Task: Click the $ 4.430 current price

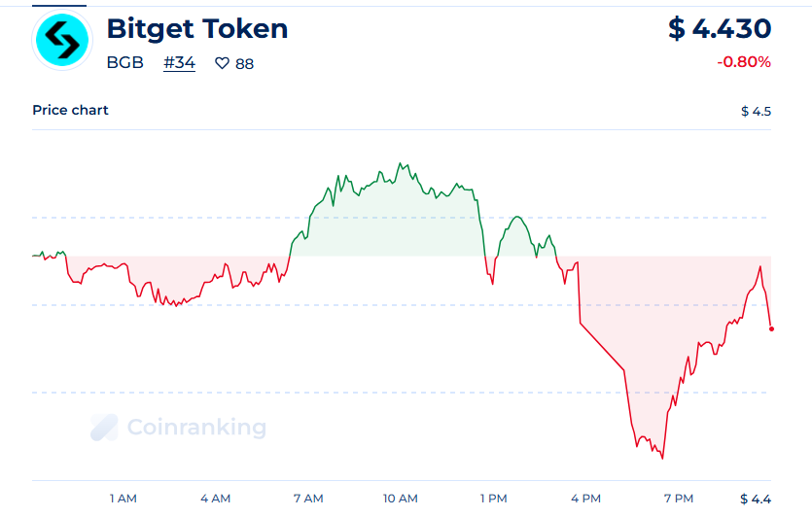Action: click(x=720, y=29)
